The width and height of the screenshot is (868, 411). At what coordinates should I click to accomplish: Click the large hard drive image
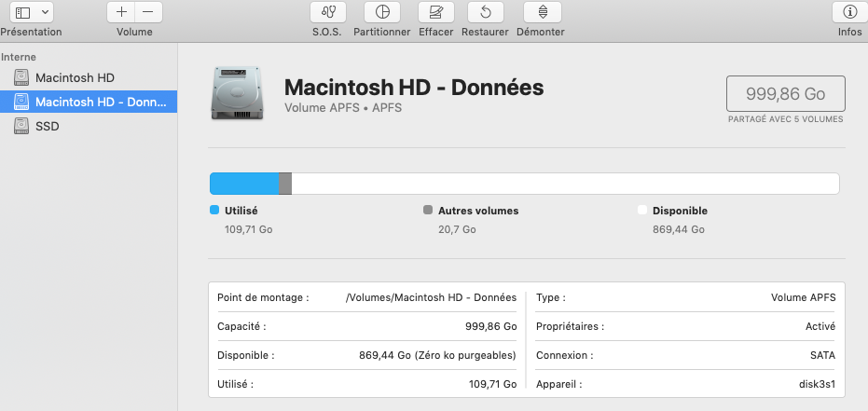pos(237,93)
